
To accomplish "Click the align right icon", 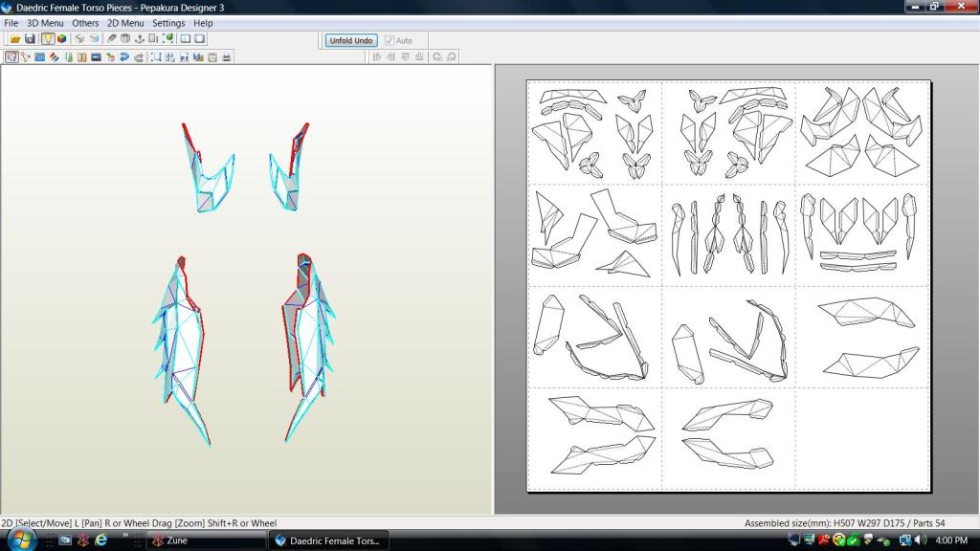I will click(390, 56).
